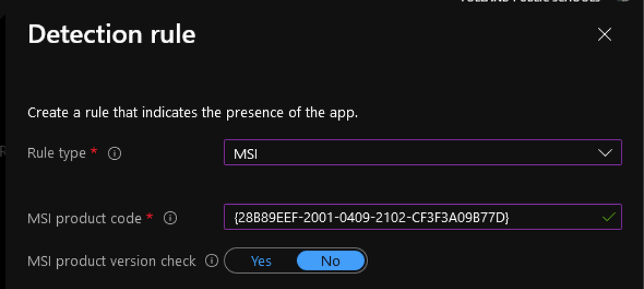The width and height of the screenshot is (644, 289).
Task: Open the Rule type combo box showing MSI
Action: [x=423, y=152]
